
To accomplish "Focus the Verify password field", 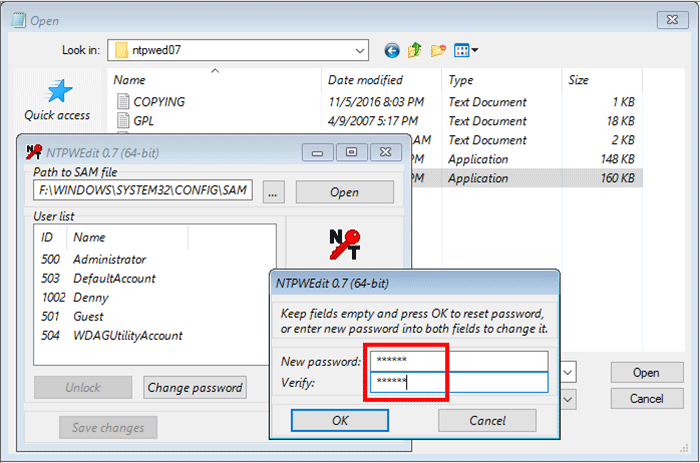I will [459, 382].
